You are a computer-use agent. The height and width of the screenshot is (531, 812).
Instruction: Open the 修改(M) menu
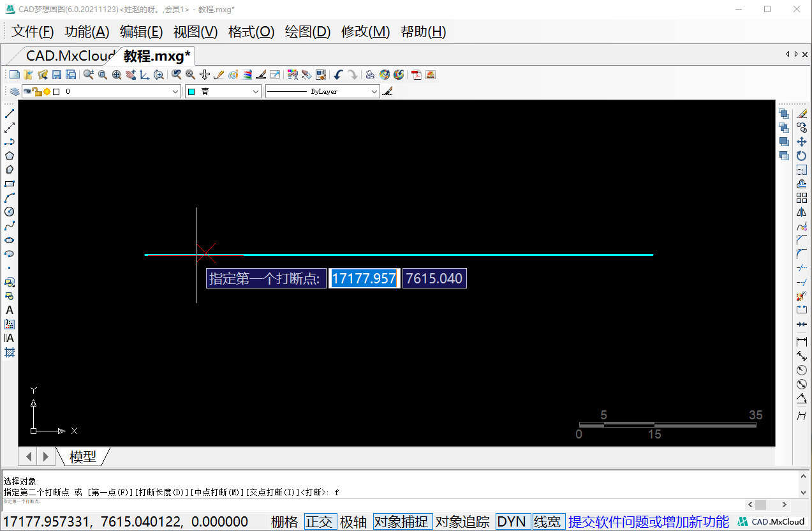365,32
